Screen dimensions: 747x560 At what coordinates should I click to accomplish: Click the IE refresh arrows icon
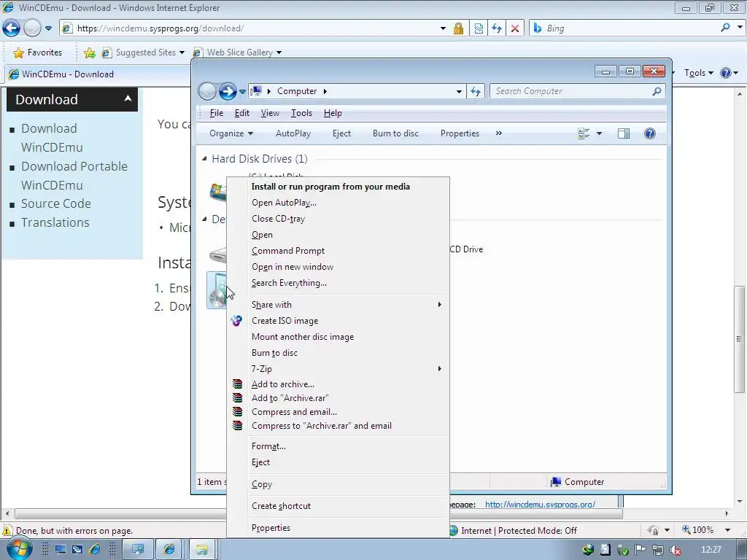pos(496,28)
